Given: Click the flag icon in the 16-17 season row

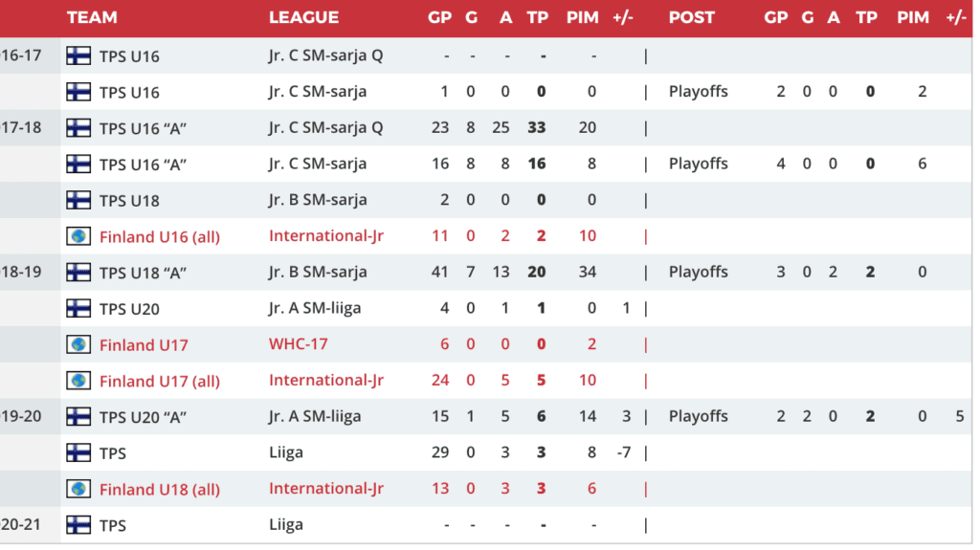Looking at the screenshot, I should [78, 55].
